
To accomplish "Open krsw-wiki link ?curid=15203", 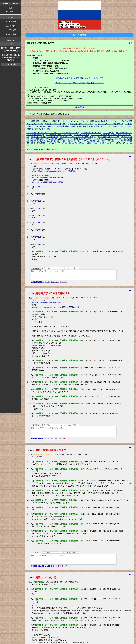I will pyautogui.click(x=48, y=182).
